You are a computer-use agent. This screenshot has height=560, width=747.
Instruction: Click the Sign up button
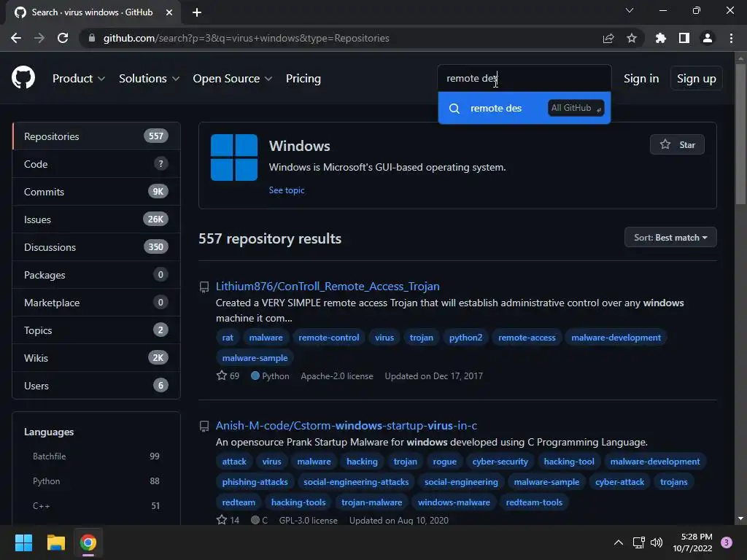coord(696,79)
